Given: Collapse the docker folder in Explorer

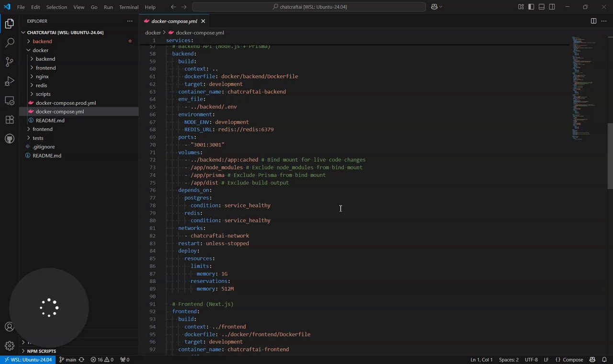Looking at the screenshot, I should 40,50.
